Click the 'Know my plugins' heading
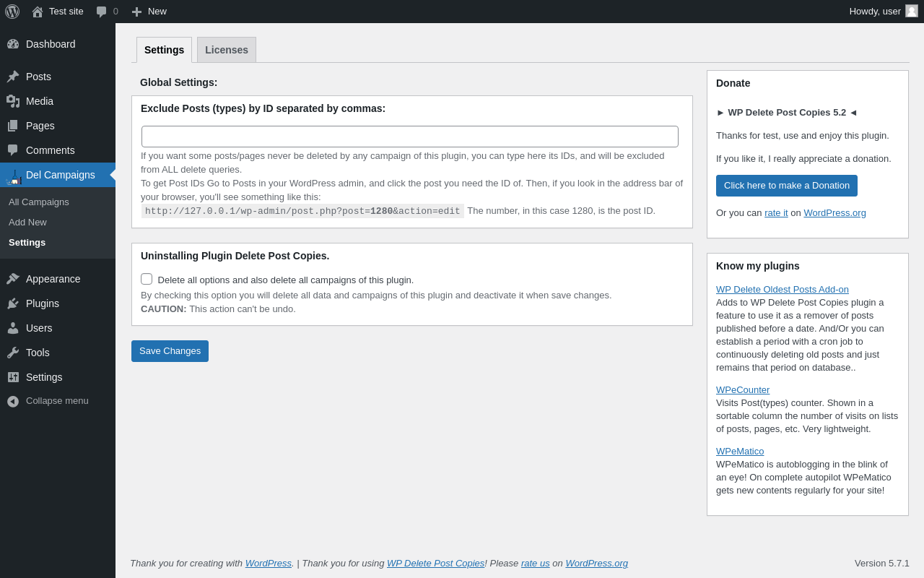924x578 pixels. coord(758,266)
